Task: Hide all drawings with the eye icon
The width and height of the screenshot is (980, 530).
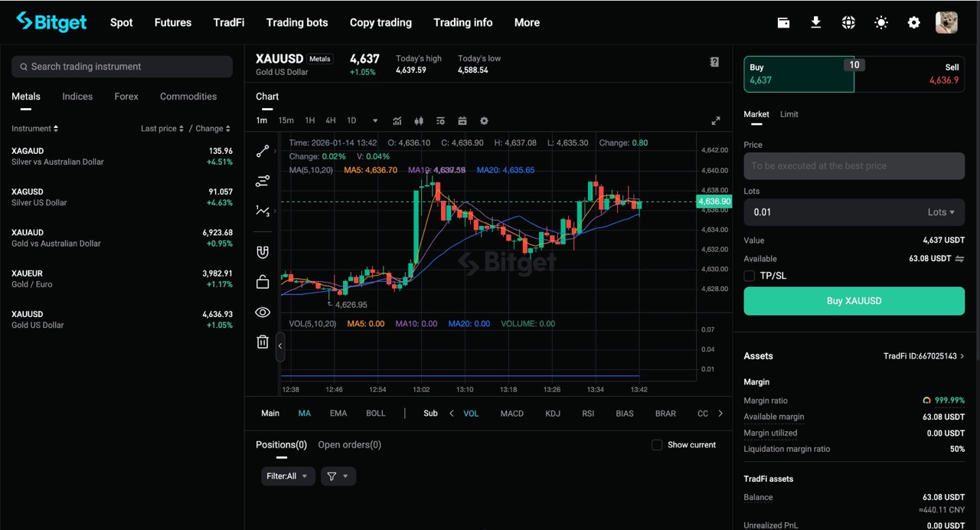Action: pyautogui.click(x=263, y=312)
